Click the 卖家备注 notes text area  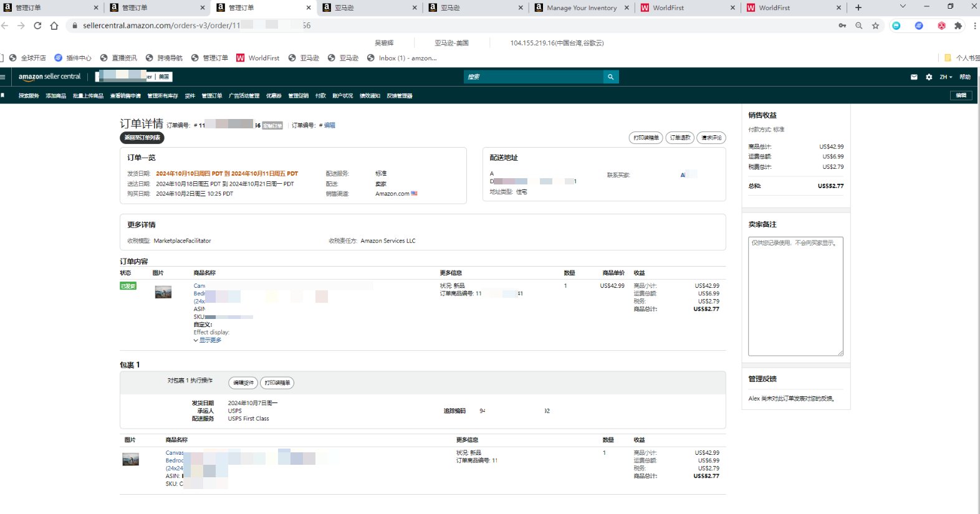(795, 296)
